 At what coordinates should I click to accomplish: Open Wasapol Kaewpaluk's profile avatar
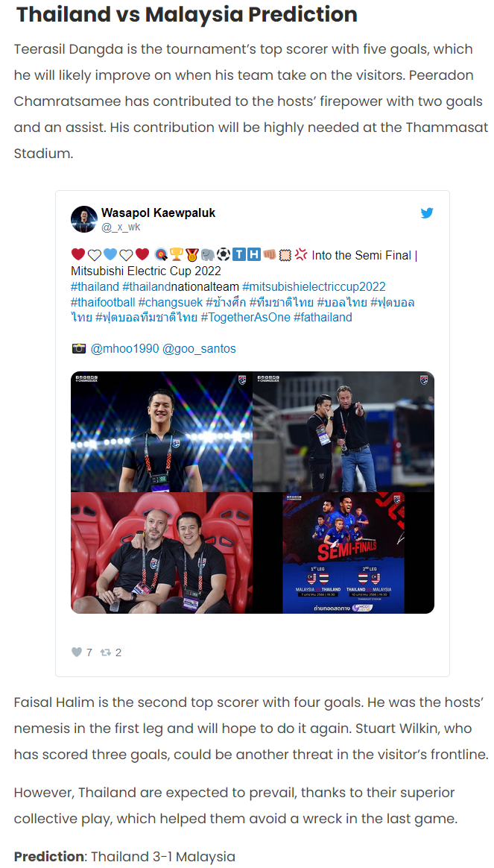84,219
